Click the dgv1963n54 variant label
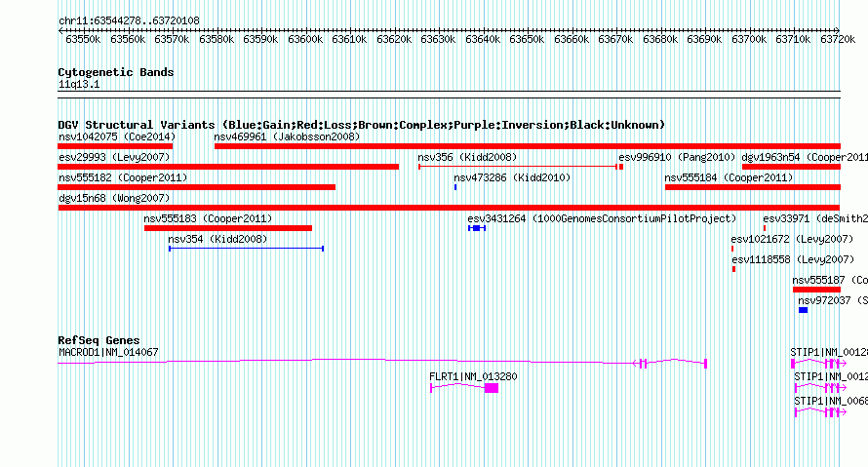The image size is (868, 467). click(805, 158)
